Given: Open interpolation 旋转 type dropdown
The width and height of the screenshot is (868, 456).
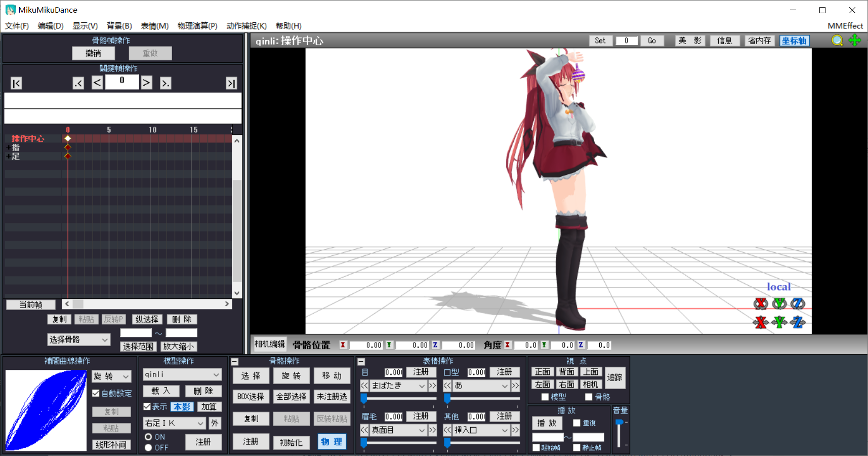Looking at the screenshot, I should 111,376.
